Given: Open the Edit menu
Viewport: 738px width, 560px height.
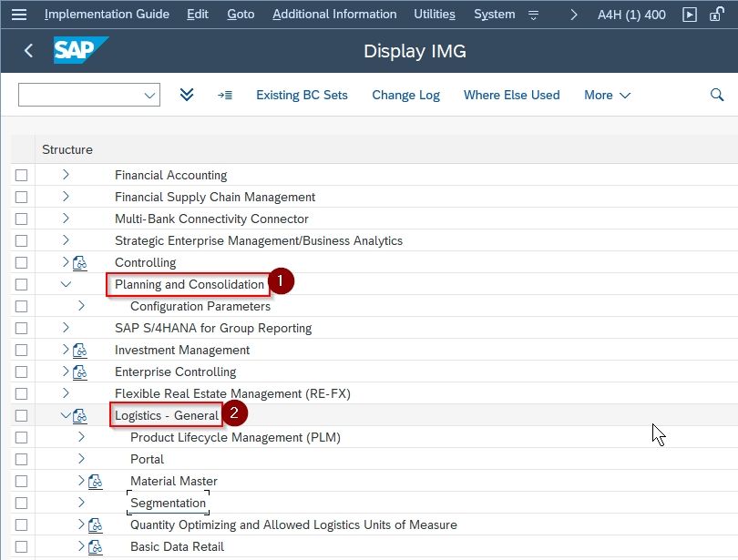Looking at the screenshot, I should (x=197, y=15).
